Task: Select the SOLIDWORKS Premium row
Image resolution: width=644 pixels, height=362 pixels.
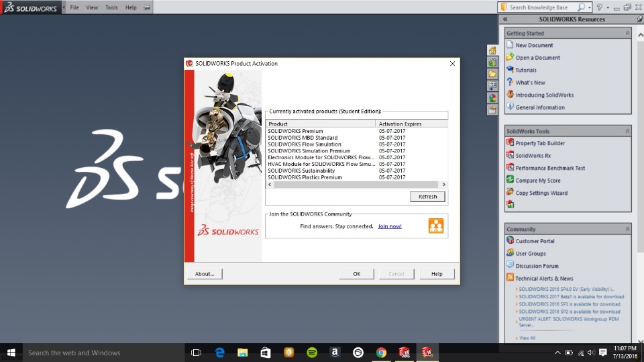Action: [x=356, y=131]
